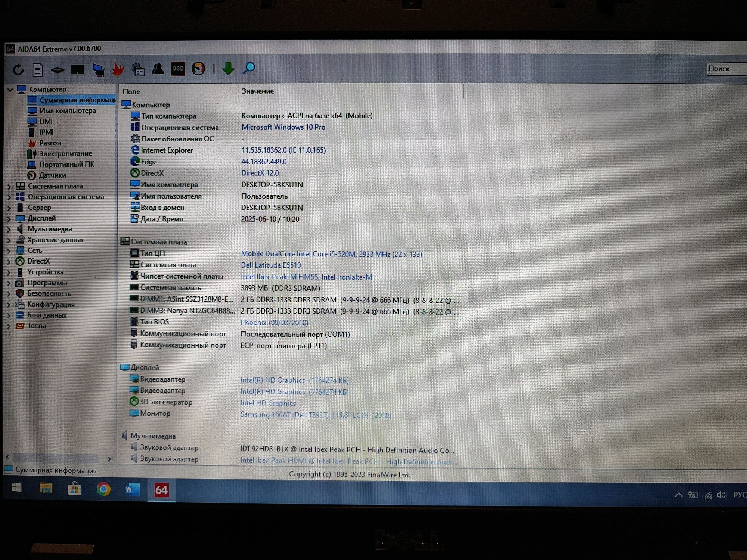The height and width of the screenshot is (560, 747).
Task: Open the network audit toolbar icon
Action: pyautogui.click(x=138, y=69)
